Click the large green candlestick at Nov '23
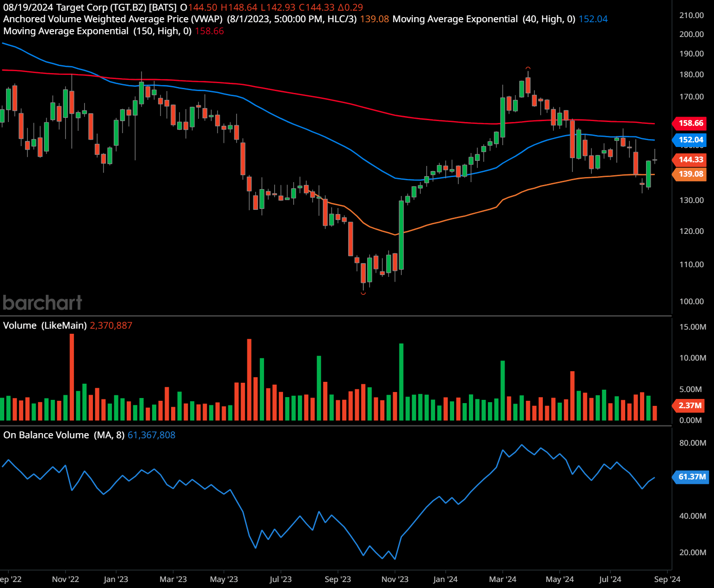The height and width of the screenshot is (588, 714). (x=401, y=235)
